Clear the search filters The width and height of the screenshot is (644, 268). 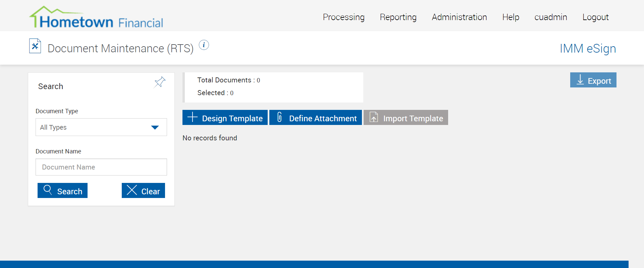pyautogui.click(x=143, y=191)
